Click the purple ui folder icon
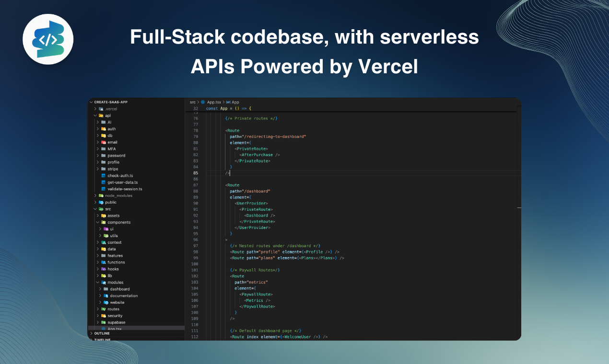Image resolution: width=609 pixels, height=364 pixels. pos(106,229)
